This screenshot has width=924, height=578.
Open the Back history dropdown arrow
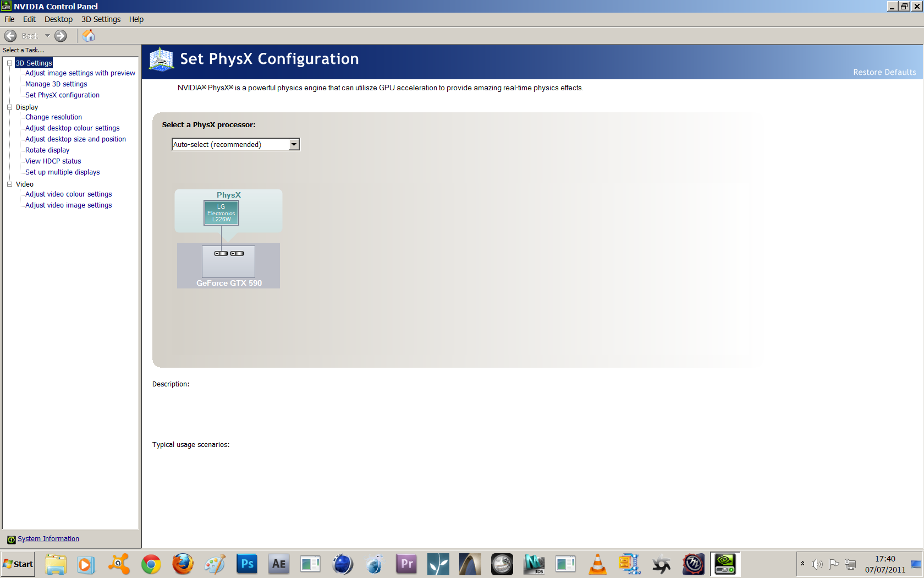click(47, 36)
